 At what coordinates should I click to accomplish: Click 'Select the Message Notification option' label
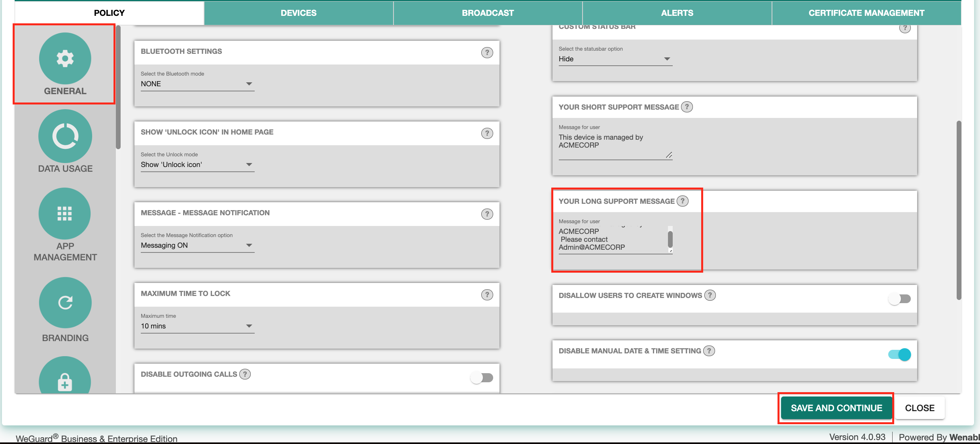click(187, 235)
